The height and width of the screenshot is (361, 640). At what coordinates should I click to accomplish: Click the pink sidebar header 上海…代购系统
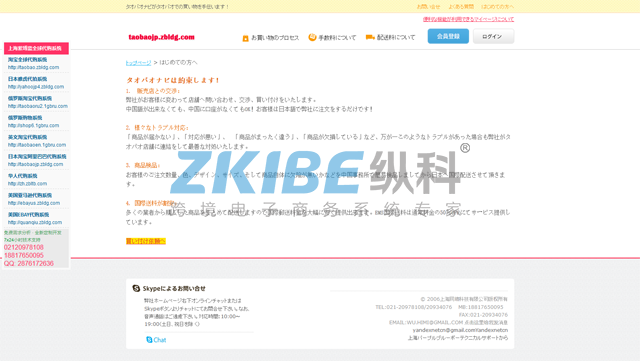pyautogui.click(x=36, y=48)
